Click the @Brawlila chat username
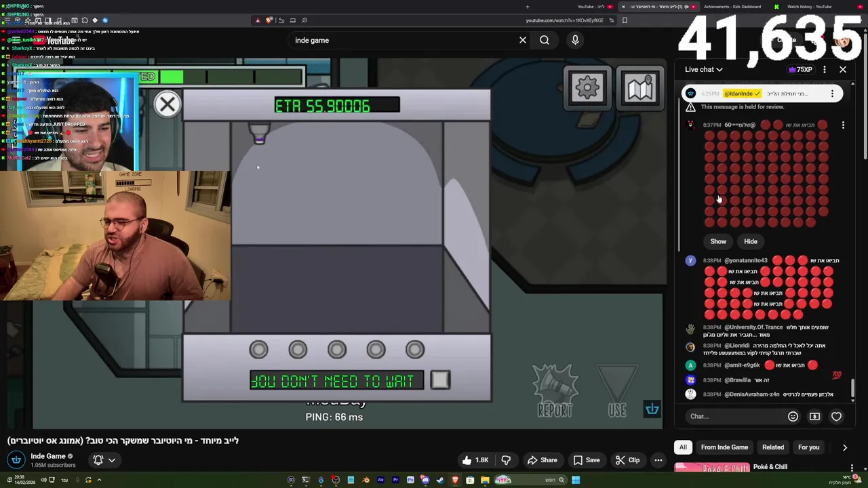The image size is (868, 488). click(x=737, y=380)
